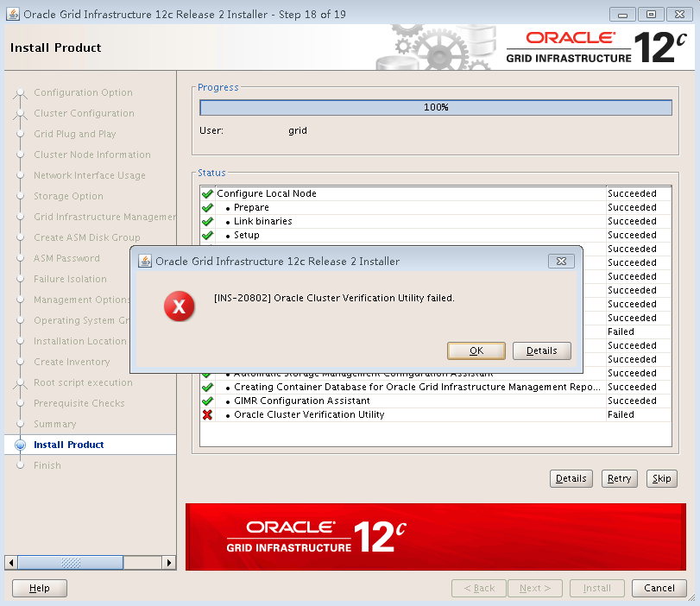Click the red error icon in the dialog
This screenshot has height=606, width=700.
pyautogui.click(x=179, y=306)
